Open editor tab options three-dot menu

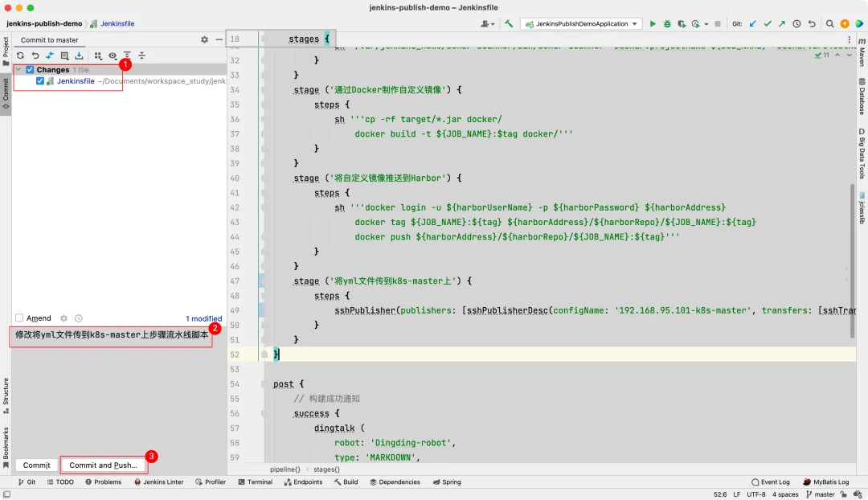tap(850, 40)
